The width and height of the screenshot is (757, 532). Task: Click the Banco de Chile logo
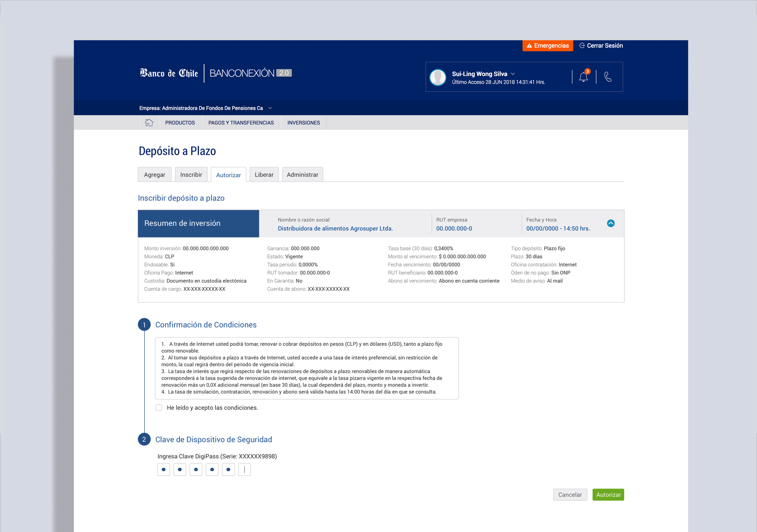pos(169,73)
